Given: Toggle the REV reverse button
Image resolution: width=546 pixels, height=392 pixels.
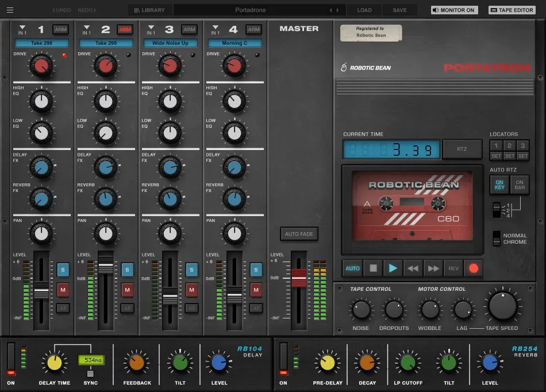Looking at the screenshot, I should [x=453, y=268].
